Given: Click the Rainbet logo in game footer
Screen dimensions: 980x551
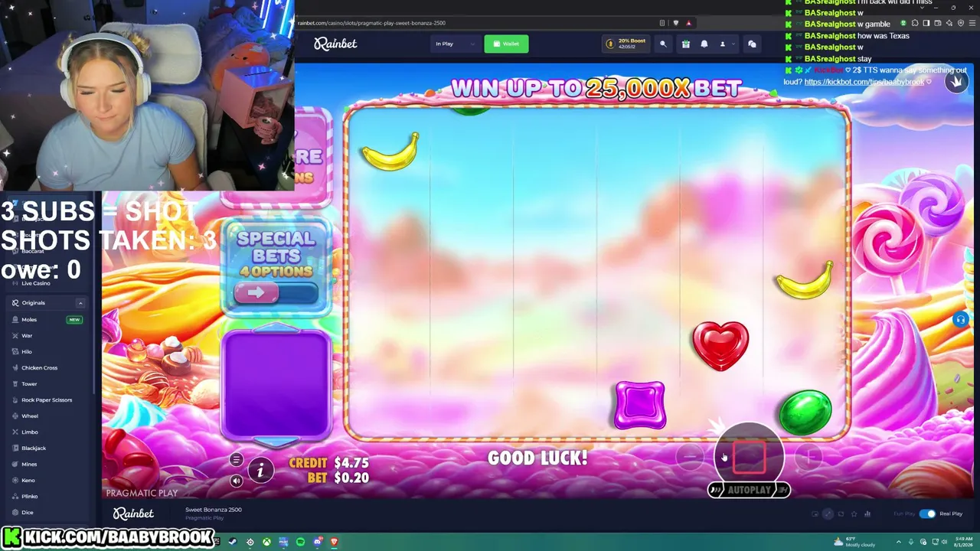Looking at the screenshot, I should pos(133,514).
